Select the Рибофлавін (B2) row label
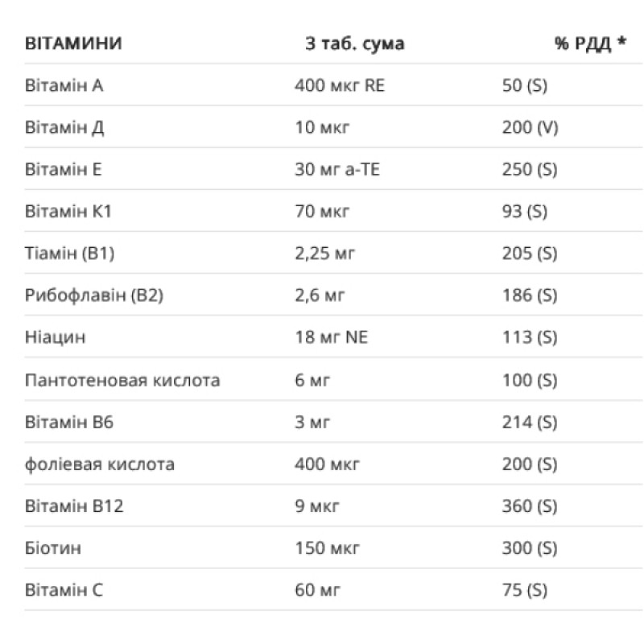Image resolution: width=644 pixels, height=644 pixels. coord(94,295)
